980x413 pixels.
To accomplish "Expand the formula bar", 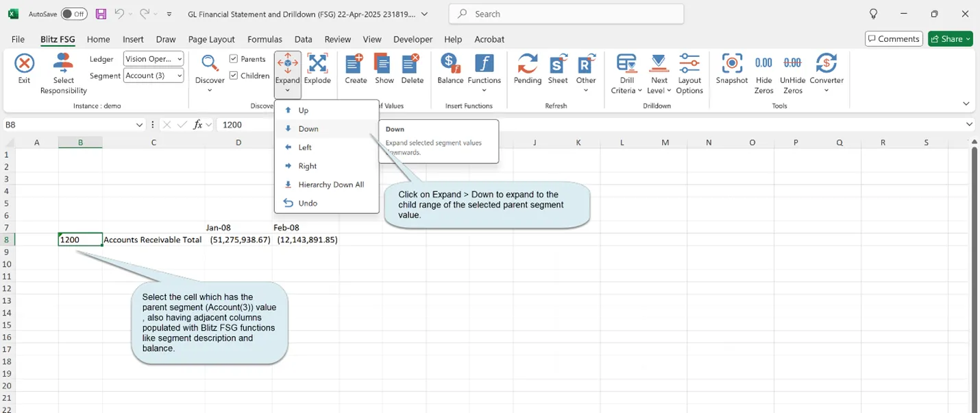I will tap(969, 124).
